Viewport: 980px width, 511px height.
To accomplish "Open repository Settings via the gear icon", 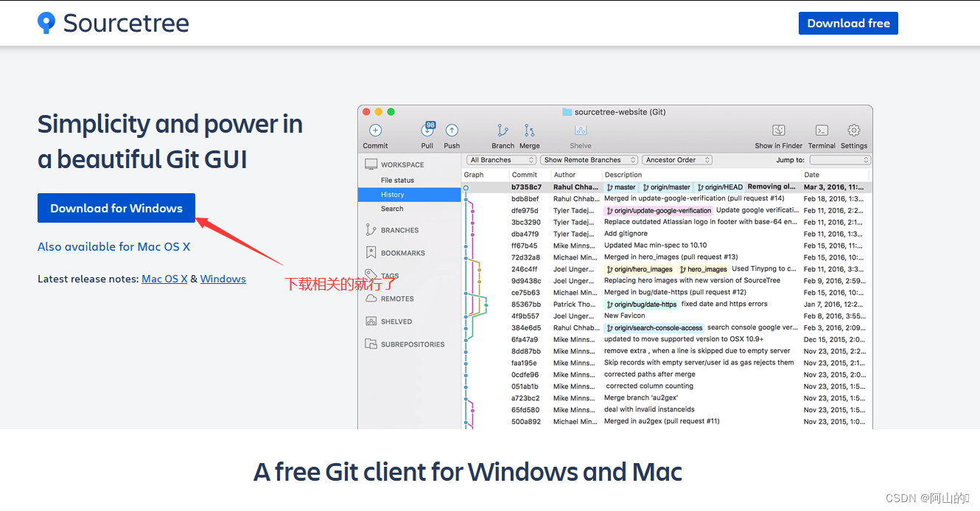I will (853, 131).
